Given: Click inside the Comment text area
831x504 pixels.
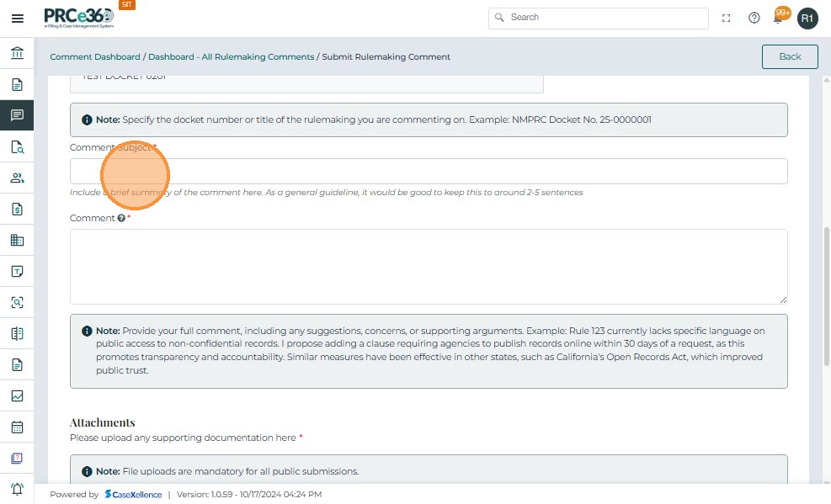Looking at the screenshot, I should (429, 266).
